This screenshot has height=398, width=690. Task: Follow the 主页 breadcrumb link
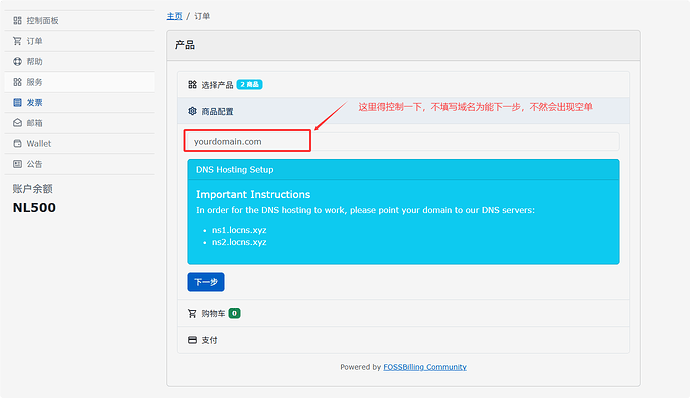pos(174,16)
